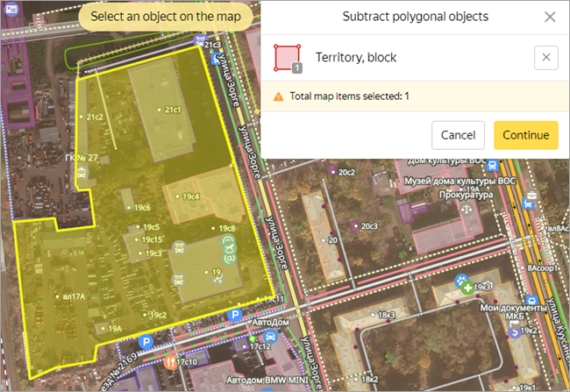Close the Subtract polygonal objects panel
The height and width of the screenshot is (392, 570).
coord(550,17)
